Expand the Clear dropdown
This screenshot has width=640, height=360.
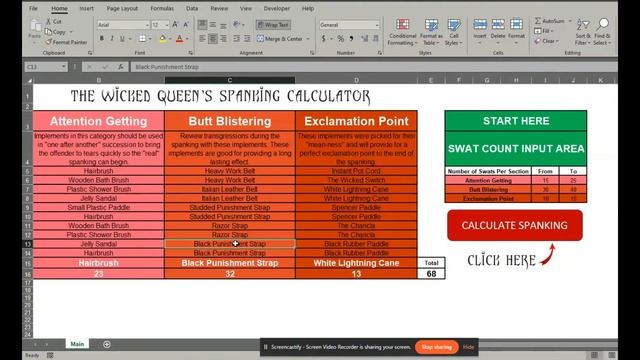[557, 41]
